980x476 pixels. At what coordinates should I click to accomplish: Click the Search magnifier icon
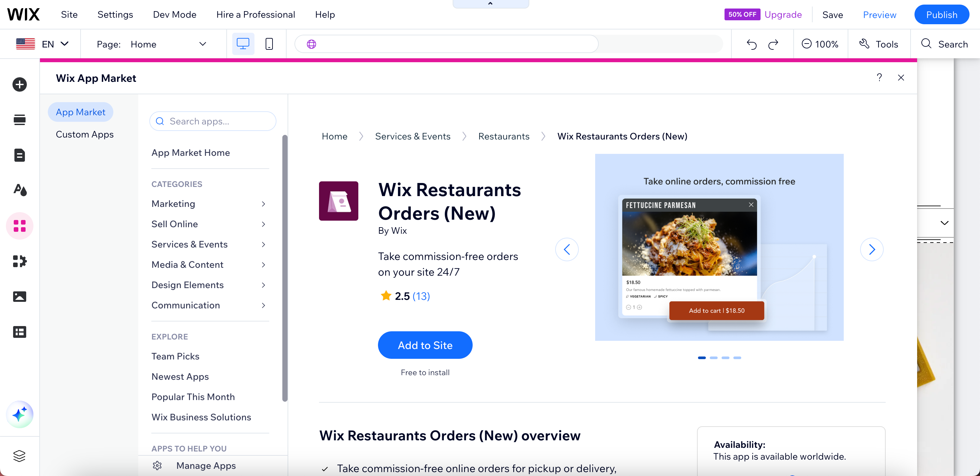click(x=926, y=44)
